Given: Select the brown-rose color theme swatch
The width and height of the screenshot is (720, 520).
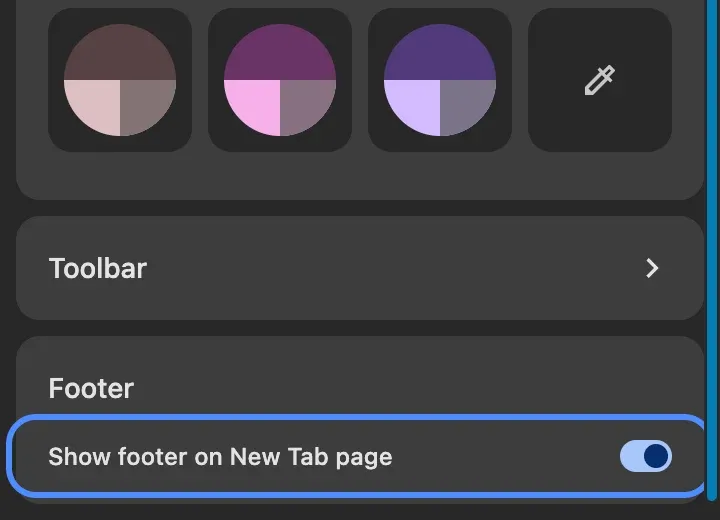Looking at the screenshot, I should [x=120, y=80].
